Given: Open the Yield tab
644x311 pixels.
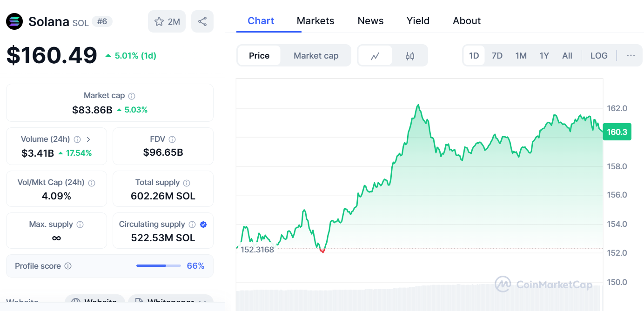Looking at the screenshot, I should click(418, 21).
